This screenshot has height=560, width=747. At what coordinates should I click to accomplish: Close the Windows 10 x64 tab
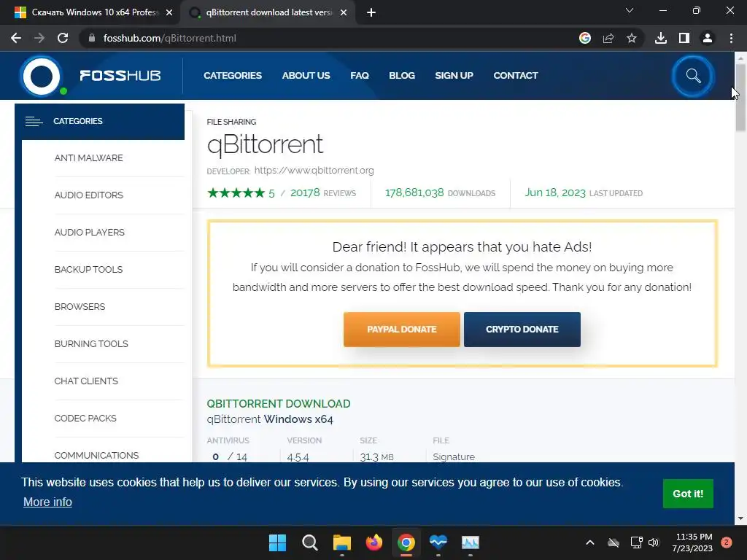(169, 13)
